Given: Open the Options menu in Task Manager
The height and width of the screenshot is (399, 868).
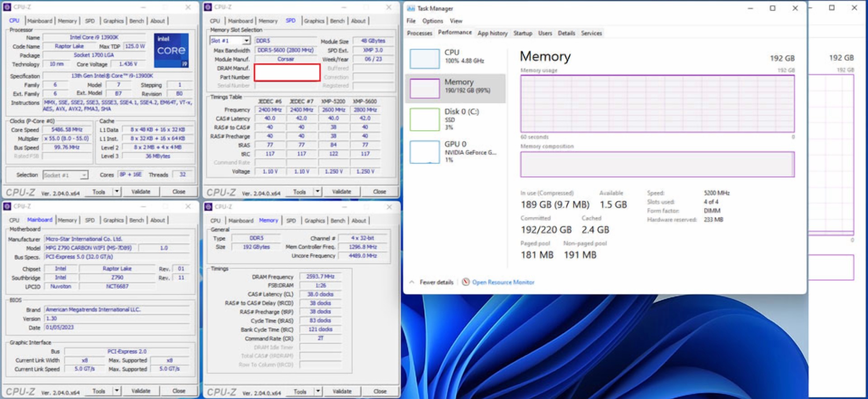Looking at the screenshot, I should click(x=433, y=21).
